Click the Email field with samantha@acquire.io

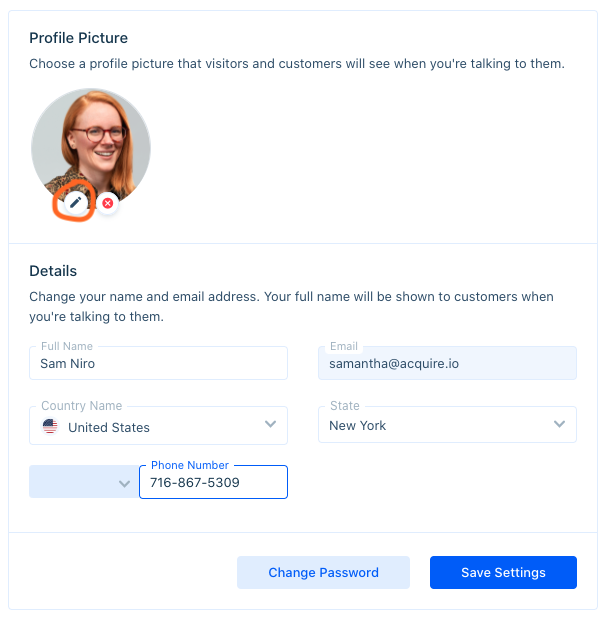point(447,363)
